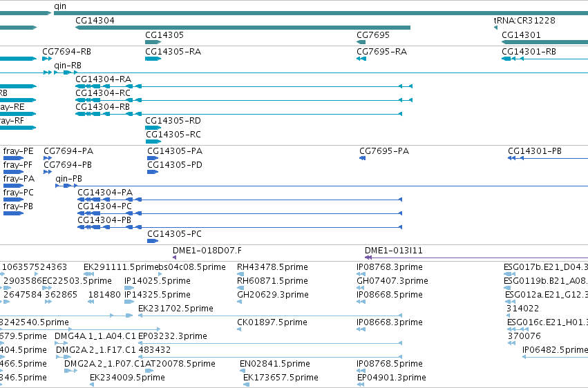Select EST EN02841.5prime
This screenshot has width=588, height=388.
[242, 371]
